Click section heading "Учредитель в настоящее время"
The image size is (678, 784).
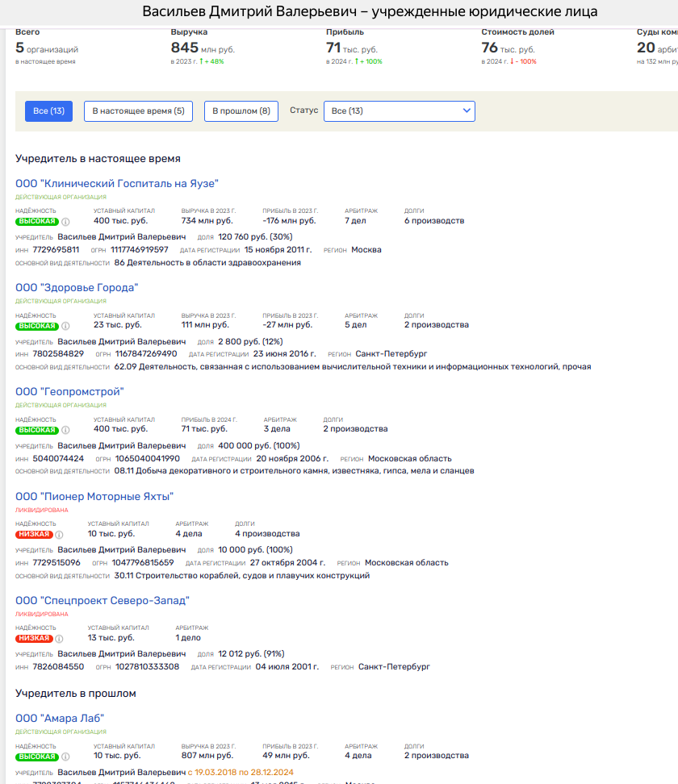pos(98,159)
